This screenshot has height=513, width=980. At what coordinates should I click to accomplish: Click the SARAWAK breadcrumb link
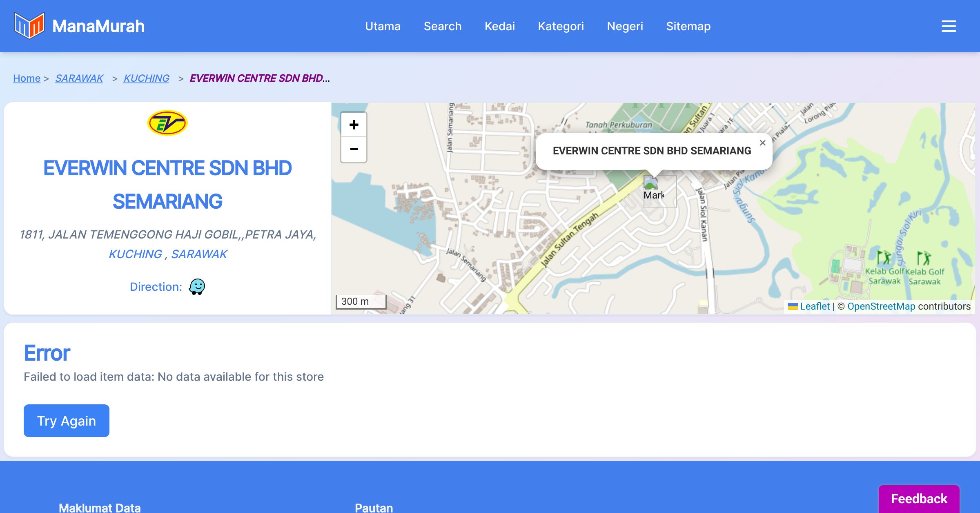(x=79, y=78)
